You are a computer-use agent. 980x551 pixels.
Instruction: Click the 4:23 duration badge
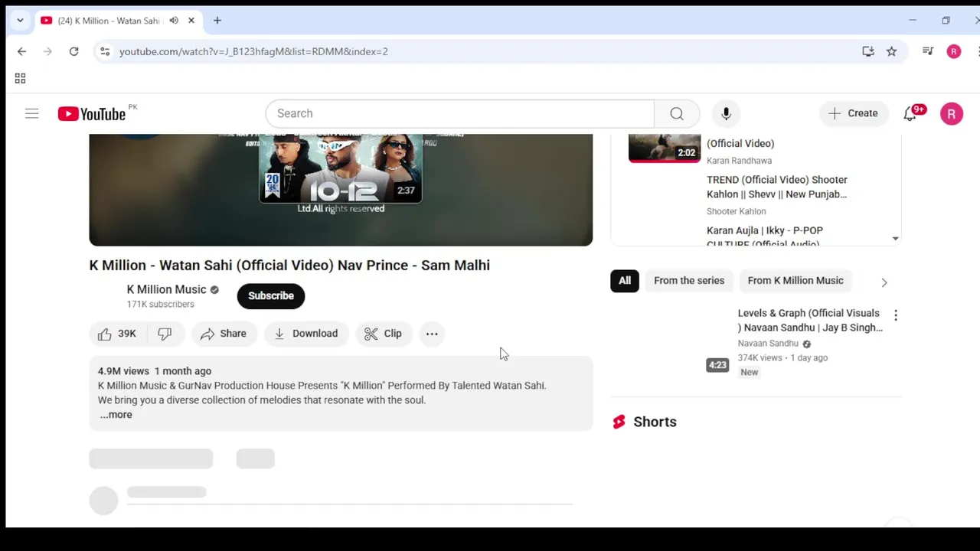coord(717,365)
